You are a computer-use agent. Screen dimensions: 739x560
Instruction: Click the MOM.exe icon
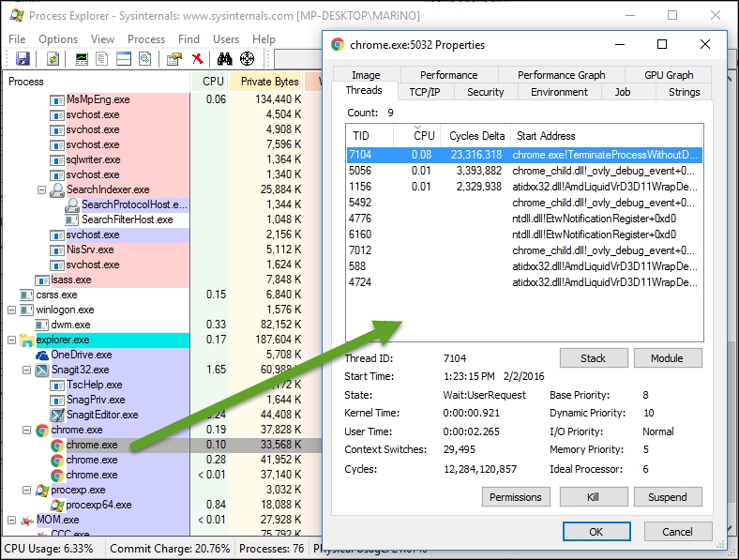point(27,520)
